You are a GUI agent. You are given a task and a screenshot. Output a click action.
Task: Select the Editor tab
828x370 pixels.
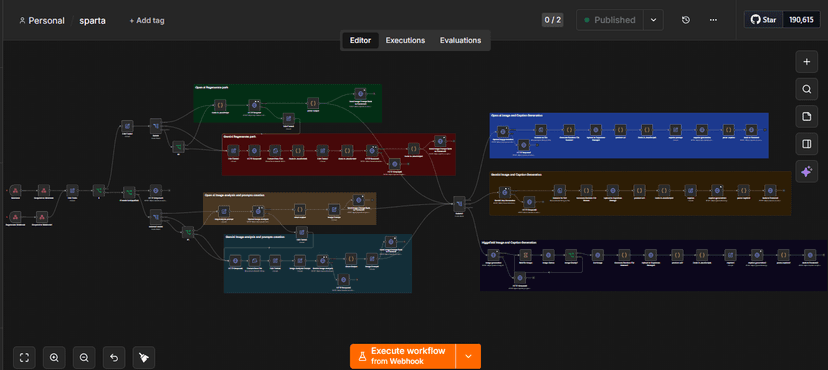361,40
